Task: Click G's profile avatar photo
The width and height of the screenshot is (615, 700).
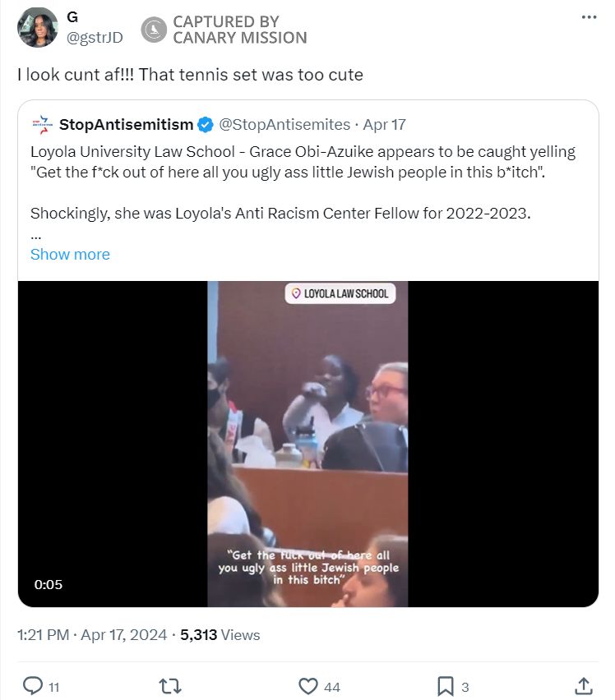Action: (x=37, y=28)
